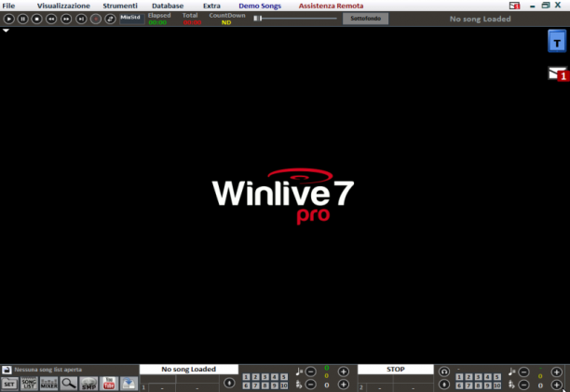Open the song list folder icon

tap(7, 370)
